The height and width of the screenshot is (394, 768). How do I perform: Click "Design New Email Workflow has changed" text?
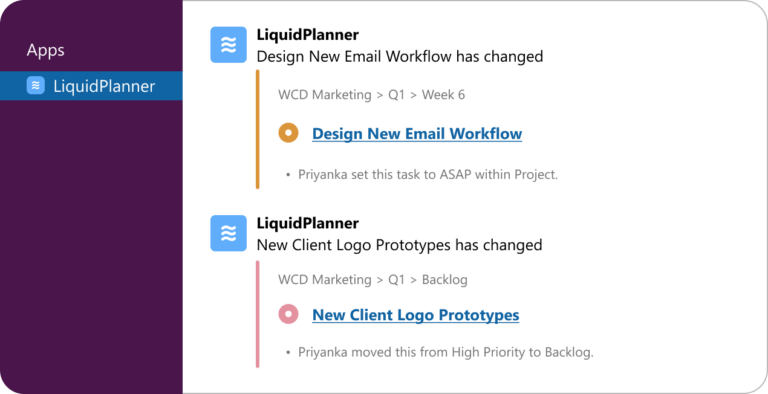coord(400,56)
